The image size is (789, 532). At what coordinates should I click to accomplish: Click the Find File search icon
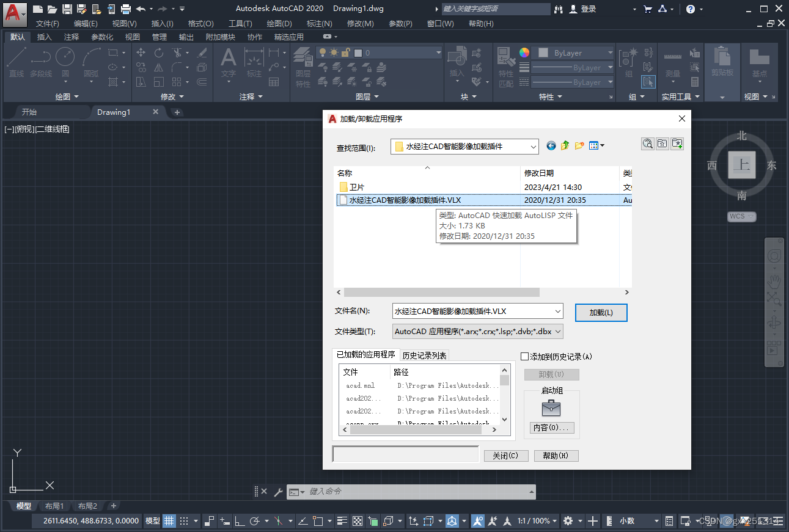pyautogui.click(x=648, y=144)
